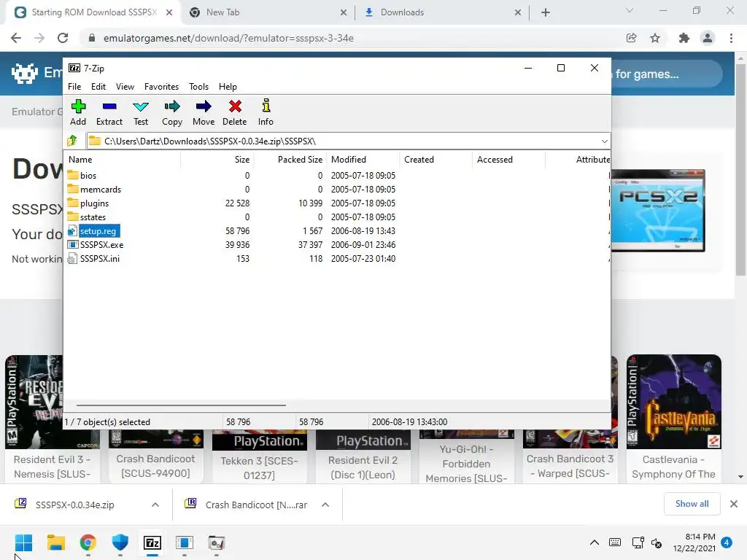This screenshot has width=747, height=560.
Task: Open Crash Bandicoot 3 Warped link
Action: pos(570,466)
